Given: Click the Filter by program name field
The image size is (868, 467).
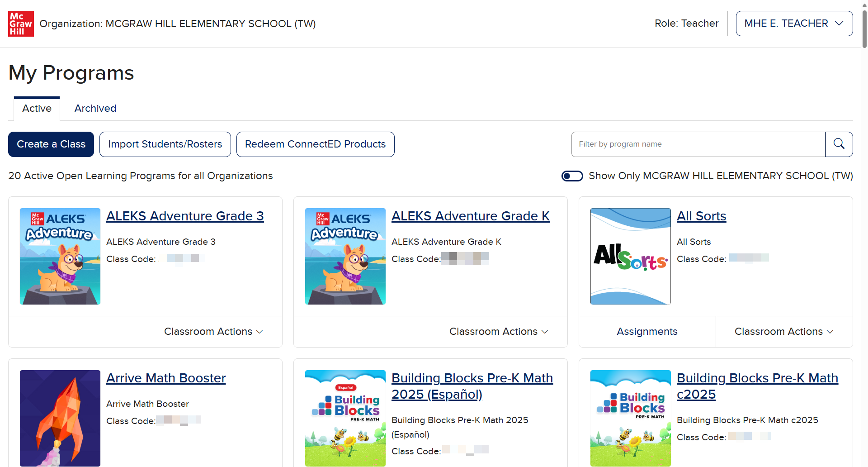Looking at the screenshot, I should coord(698,144).
